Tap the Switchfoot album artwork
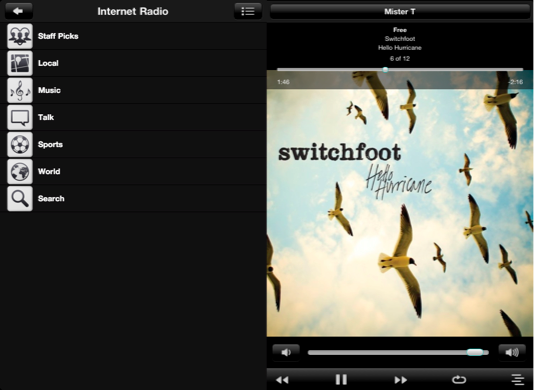 (400, 204)
